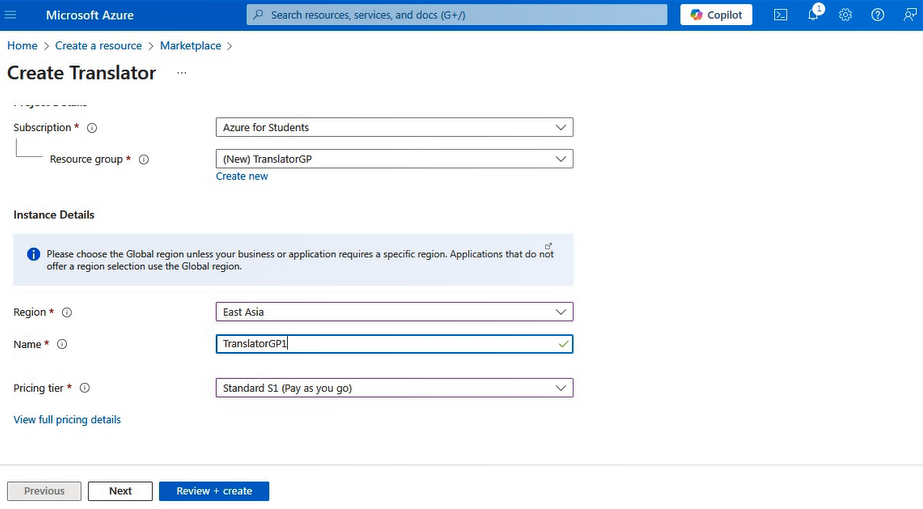The image size is (923, 509).
Task: Expand the Region dropdown showing East Asia
Action: point(394,312)
